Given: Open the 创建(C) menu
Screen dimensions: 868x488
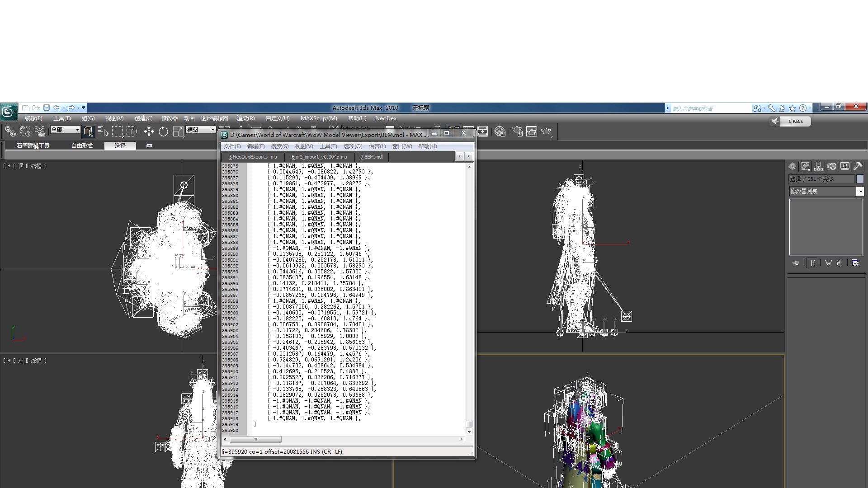Looking at the screenshot, I should tap(143, 118).
